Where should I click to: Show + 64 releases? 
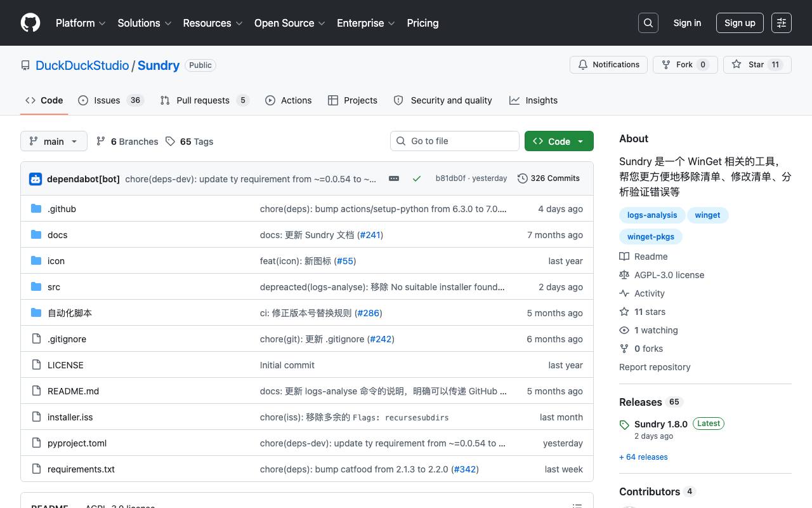coord(643,457)
